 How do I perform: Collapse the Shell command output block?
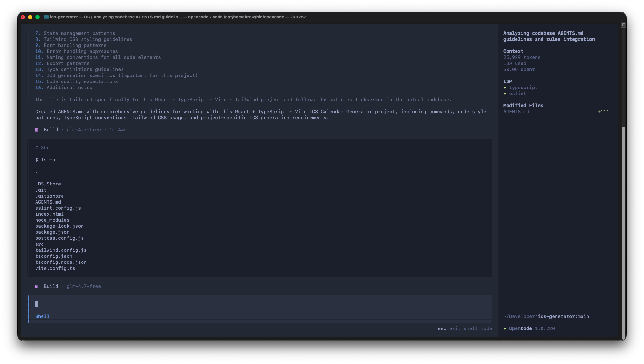pos(46,147)
